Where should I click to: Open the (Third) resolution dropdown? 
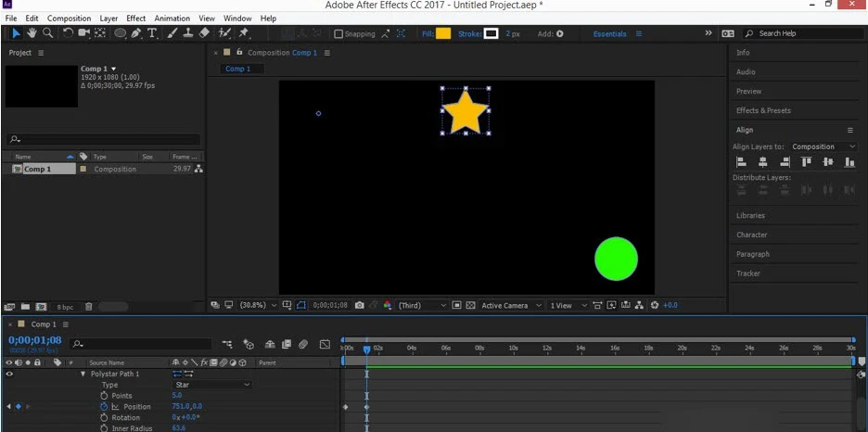tap(422, 305)
